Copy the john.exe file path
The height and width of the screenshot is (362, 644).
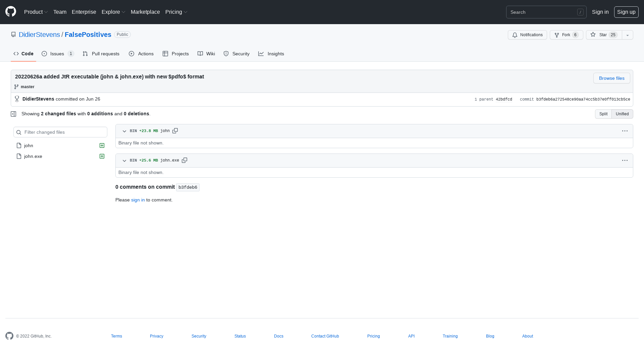(184, 160)
